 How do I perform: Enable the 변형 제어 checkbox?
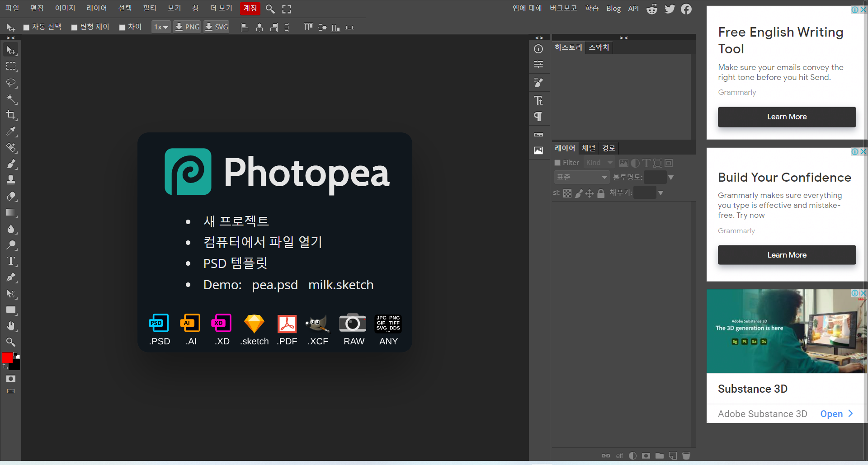click(74, 28)
